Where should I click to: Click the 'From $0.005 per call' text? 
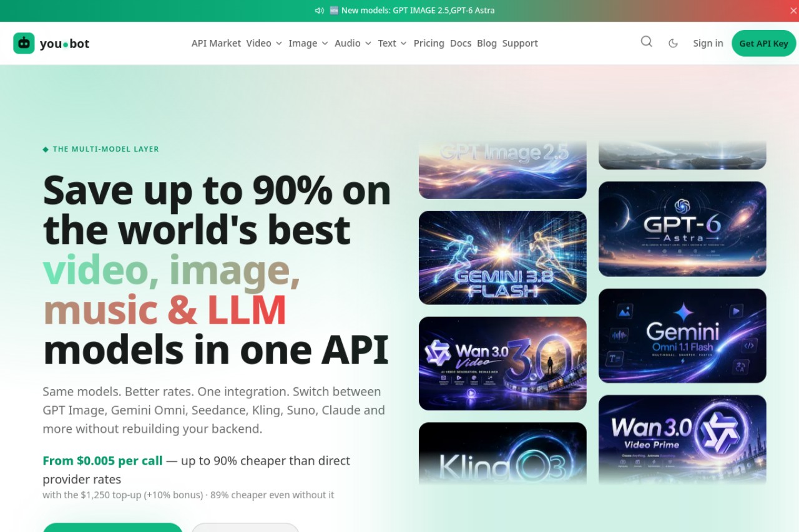pos(102,461)
